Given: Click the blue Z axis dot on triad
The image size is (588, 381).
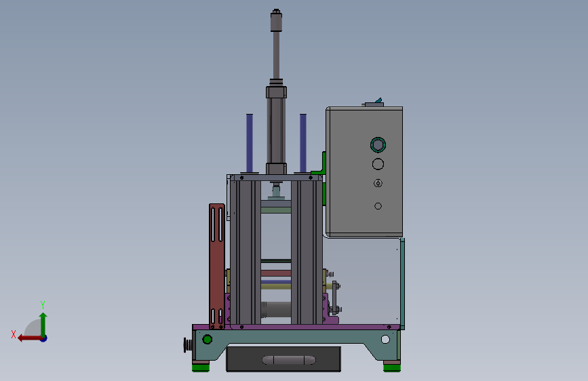Looking at the screenshot, I should click(x=44, y=338).
